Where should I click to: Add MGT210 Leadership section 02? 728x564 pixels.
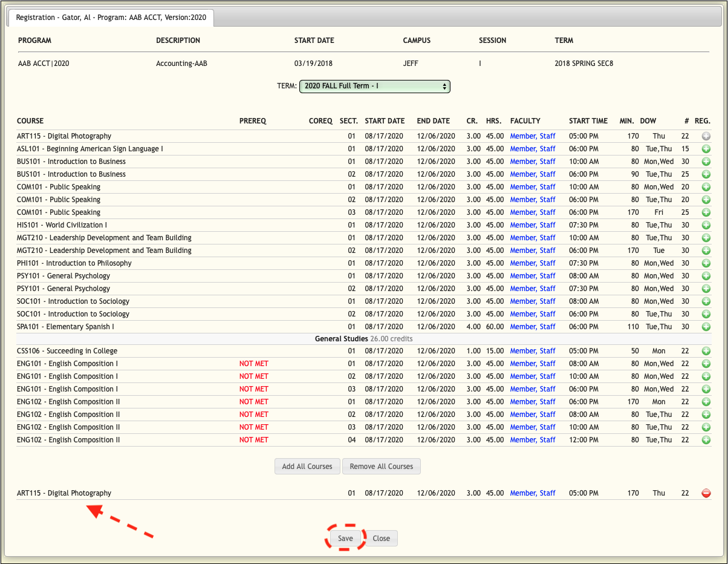(x=706, y=251)
